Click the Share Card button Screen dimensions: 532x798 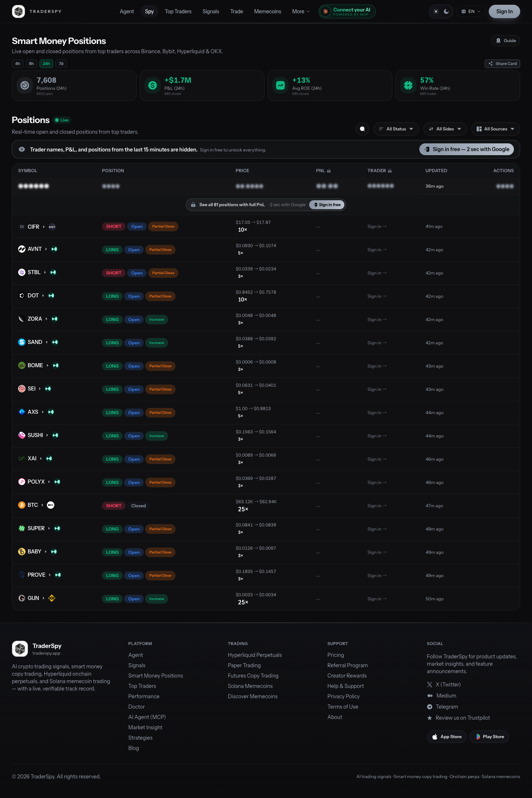(502, 64)
